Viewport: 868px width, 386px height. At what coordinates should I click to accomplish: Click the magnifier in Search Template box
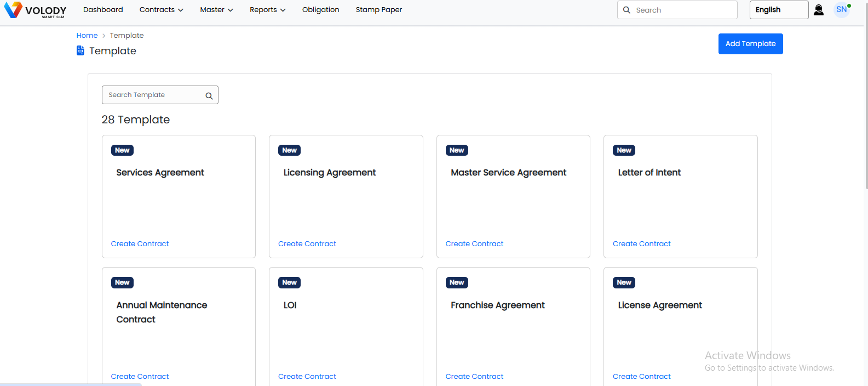[x=209, y=96]
